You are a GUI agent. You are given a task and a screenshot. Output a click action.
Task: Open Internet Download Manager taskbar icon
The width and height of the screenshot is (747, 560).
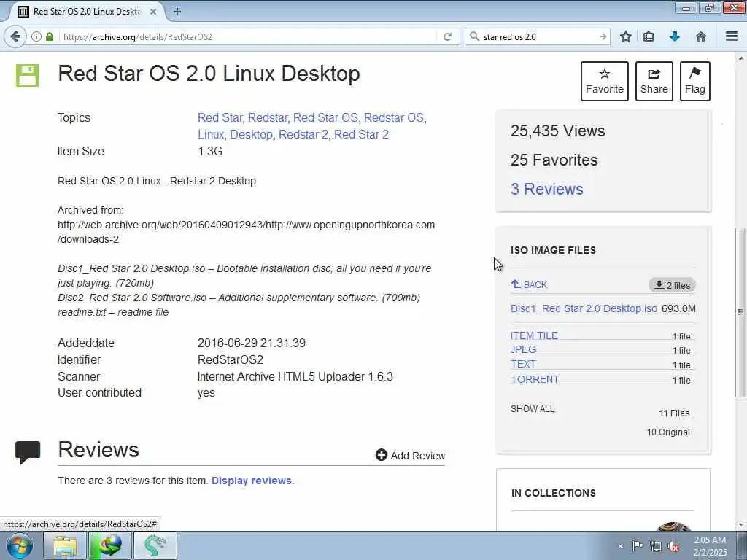(110, 545)
